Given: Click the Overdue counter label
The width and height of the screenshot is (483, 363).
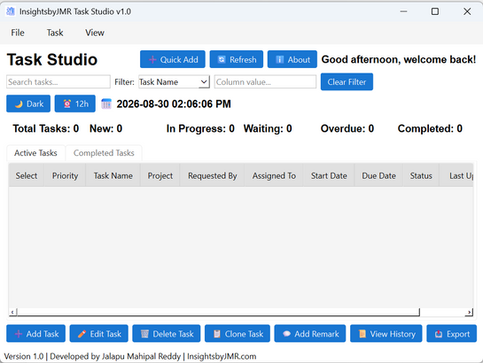Looking at the screenshot, I should click(x=347, y=129).
